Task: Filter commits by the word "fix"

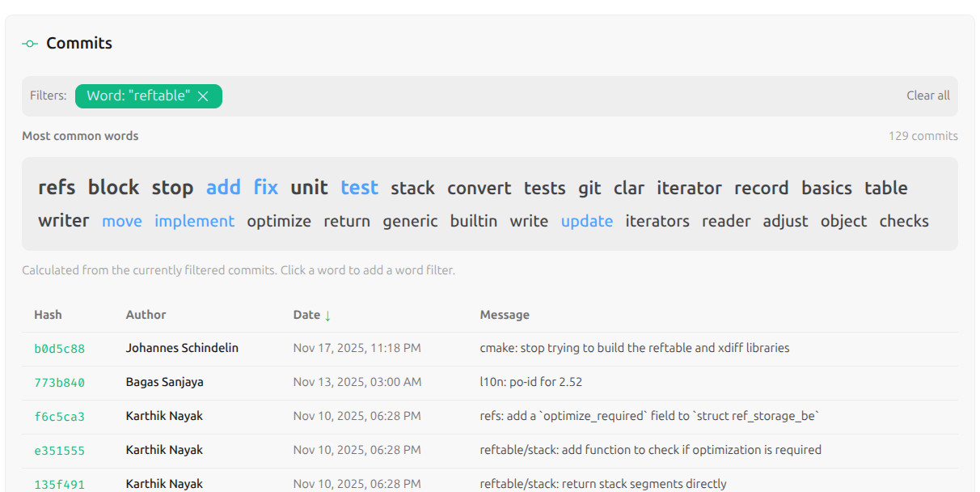Action: [x=265, y=188]
